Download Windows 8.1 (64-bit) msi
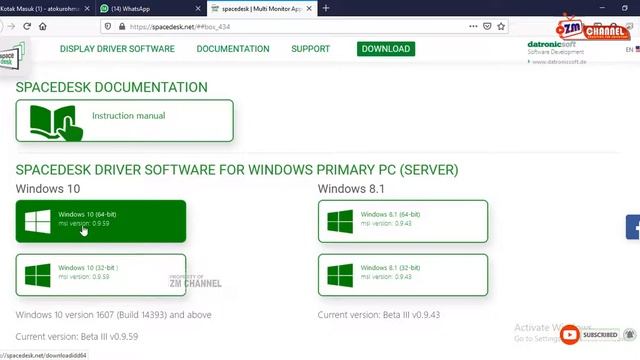Image resolution: width=640 pixels, height=360 pixels. 403,221
